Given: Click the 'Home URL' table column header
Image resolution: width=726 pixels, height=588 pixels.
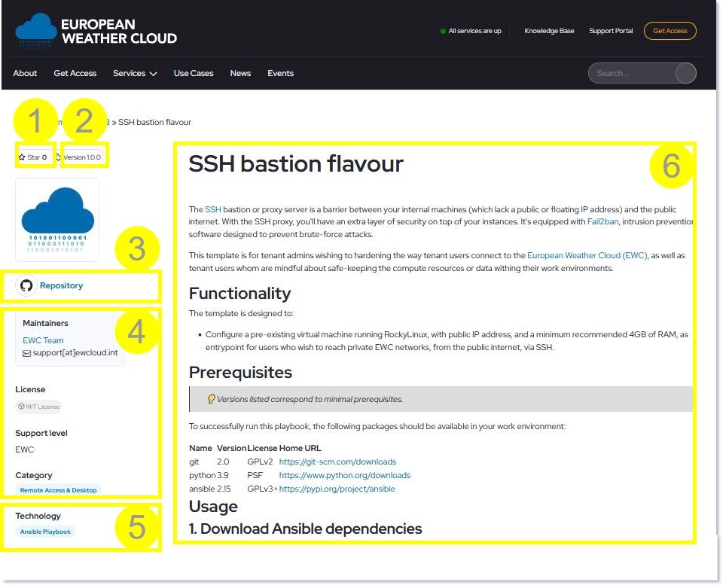Looking at the screenshot, I should 300,448.
